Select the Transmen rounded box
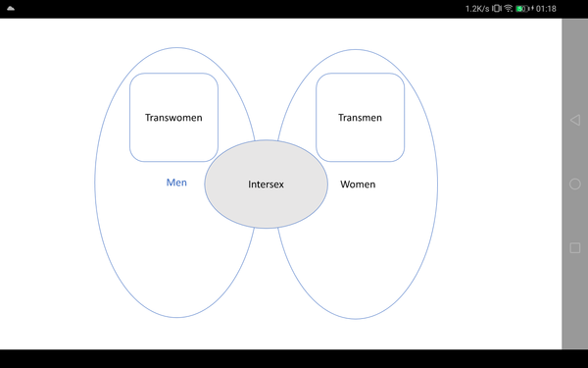The width and height of the screenshot is (588, 368). 360,118
